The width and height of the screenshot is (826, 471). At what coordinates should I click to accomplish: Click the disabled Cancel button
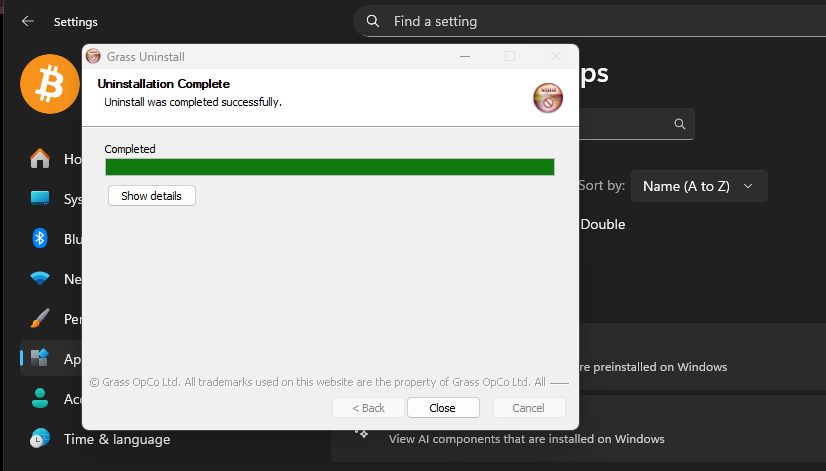(x=529, y=408)
